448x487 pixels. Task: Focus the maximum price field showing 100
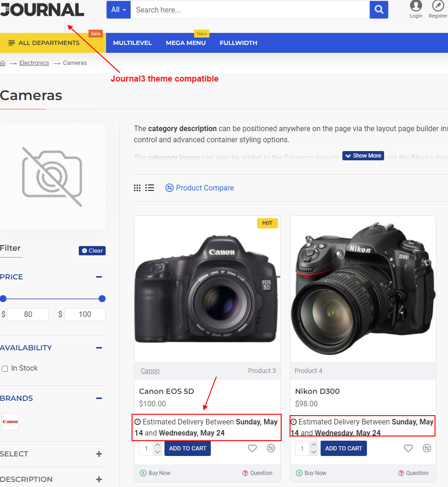(x=85, y=315)
